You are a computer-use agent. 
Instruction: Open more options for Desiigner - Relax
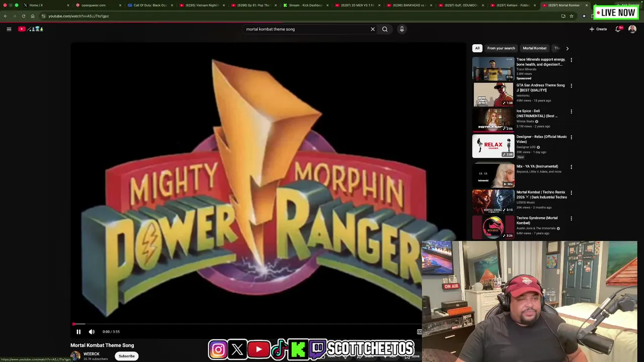tap(571, 137)
